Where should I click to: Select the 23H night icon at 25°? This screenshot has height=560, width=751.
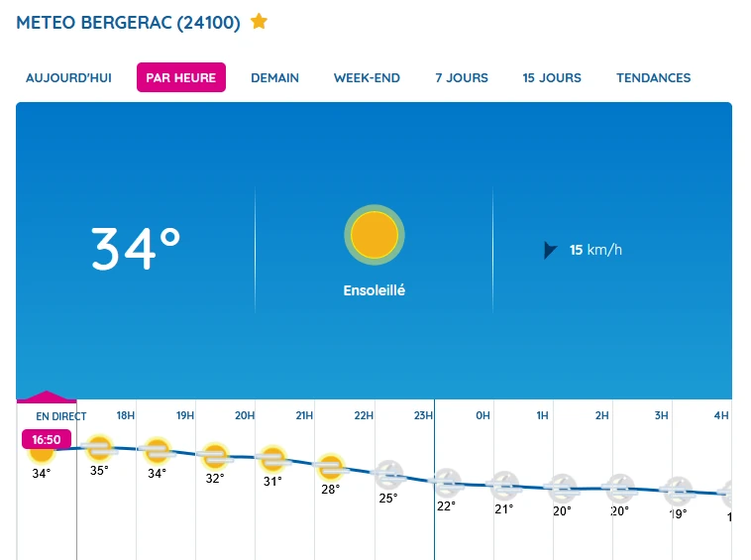388,474
